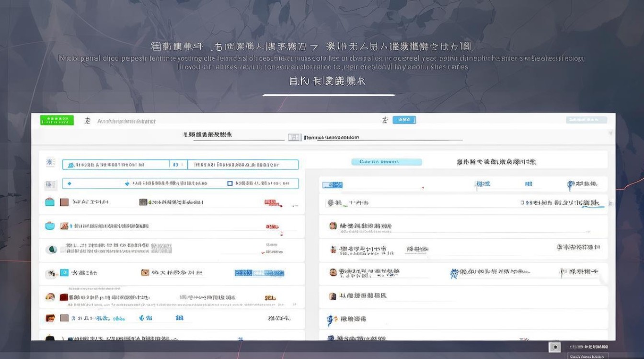644x359 pixels.
Task: Click the cyan square icon in the fourth left list row
Action: [x=64, y=273]
